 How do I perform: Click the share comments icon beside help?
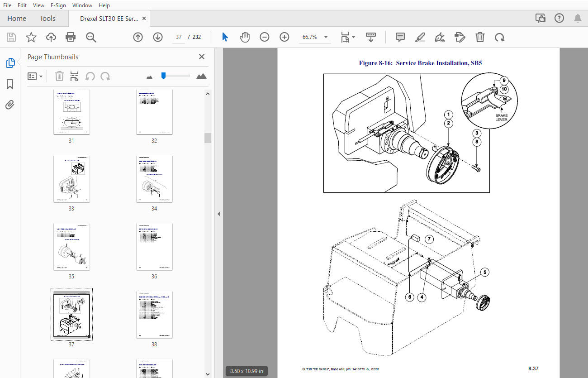tap(540, 18)
